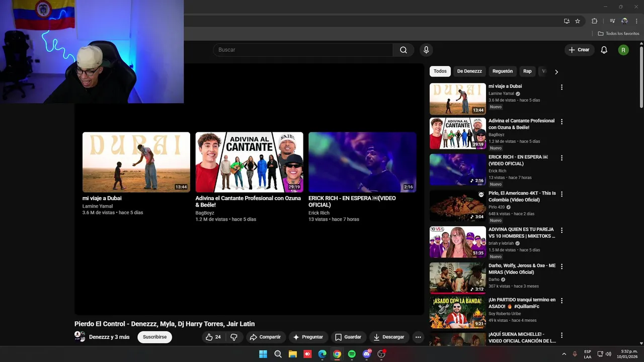Open 'mi viaje a Dubai' end-screen thumbnail
The image size is (644, 362).
point(136,162)
